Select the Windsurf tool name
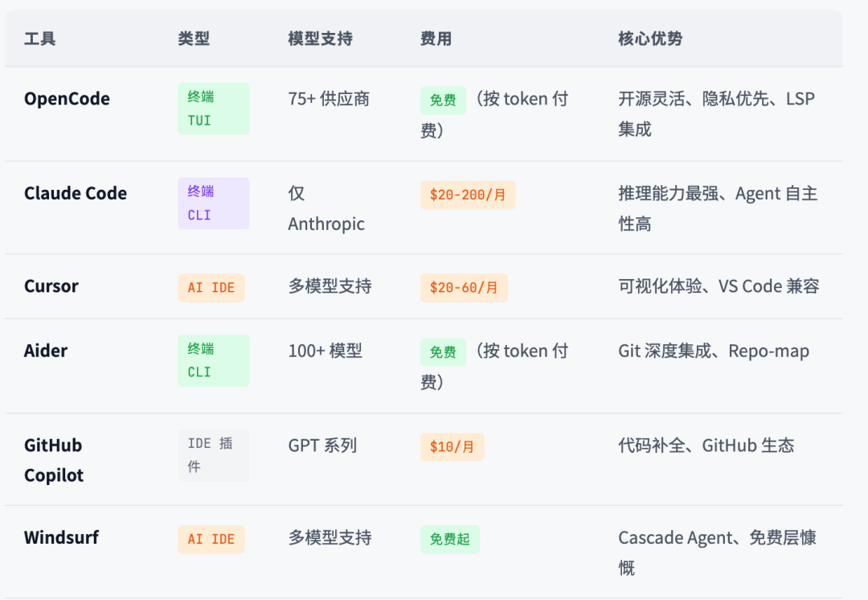 61,537
